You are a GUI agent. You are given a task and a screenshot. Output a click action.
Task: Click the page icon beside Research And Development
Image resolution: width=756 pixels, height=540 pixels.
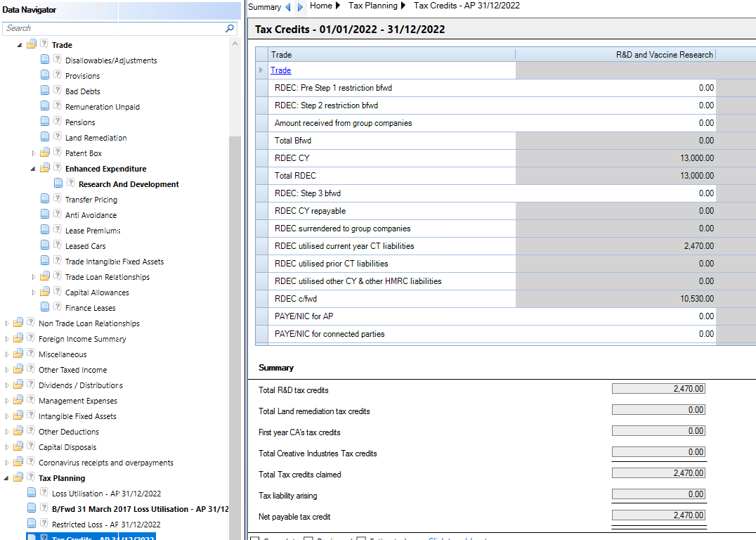(58, 183)
